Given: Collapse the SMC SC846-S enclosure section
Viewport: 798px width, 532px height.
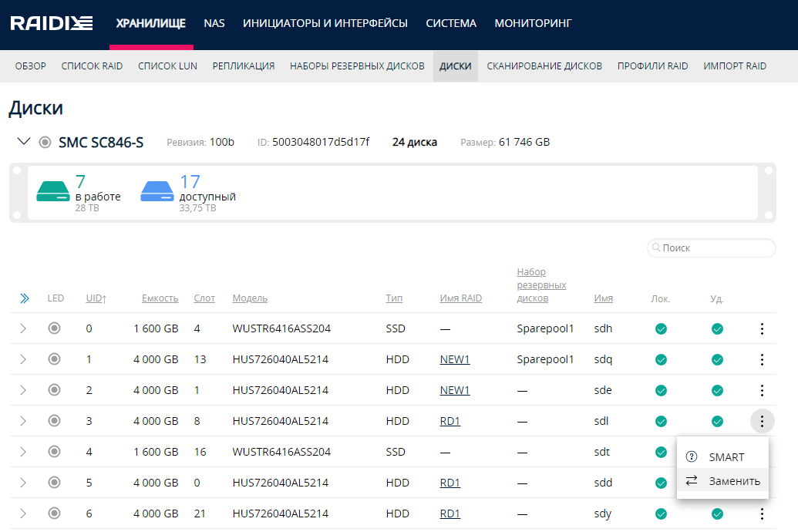Looking at the screenshot, I should coord(23,142).
